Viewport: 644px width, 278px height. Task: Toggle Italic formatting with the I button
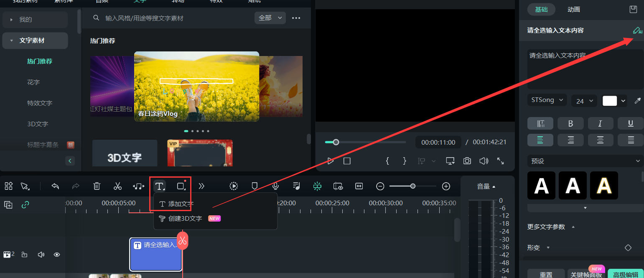(x=601, y=123)
